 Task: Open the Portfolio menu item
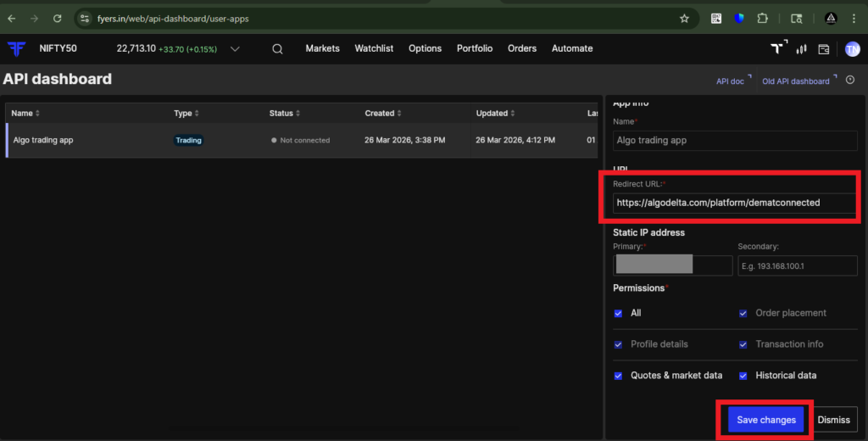coord(474,48)
